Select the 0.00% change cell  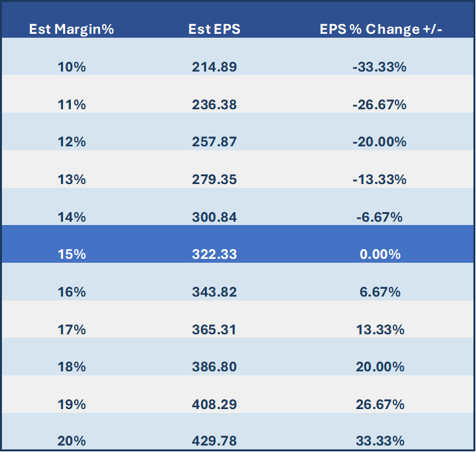381,255
